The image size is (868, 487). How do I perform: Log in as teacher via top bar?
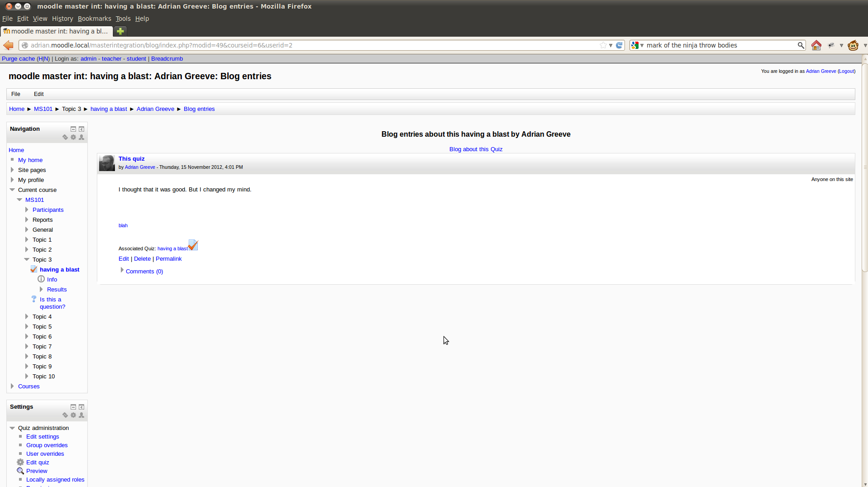tap(112, 59)
